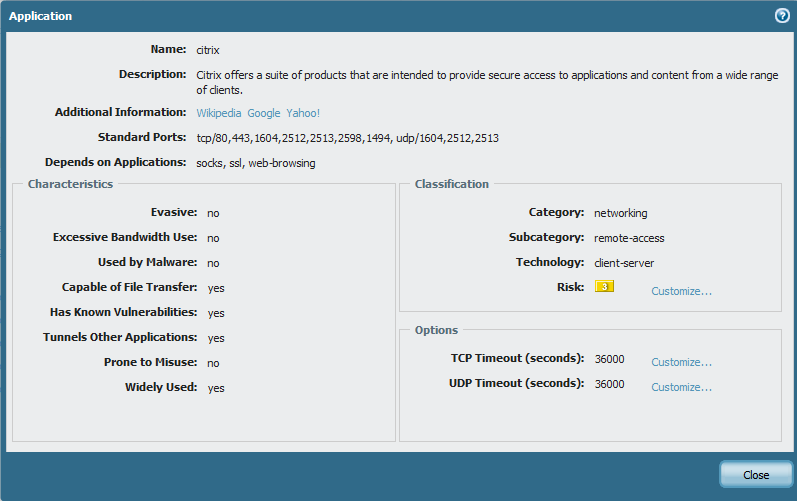Open the Google link

pos(264,113)
